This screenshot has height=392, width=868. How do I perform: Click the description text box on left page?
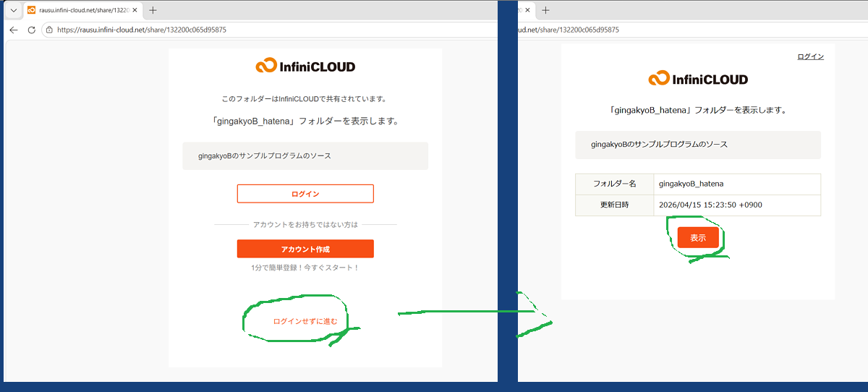click(x=305, y=156)
